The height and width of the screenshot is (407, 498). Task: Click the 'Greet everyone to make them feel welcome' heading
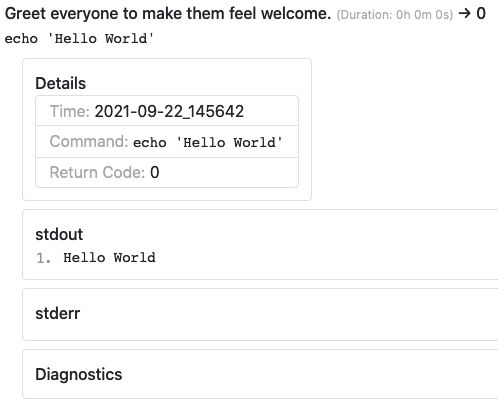[168, 14]
